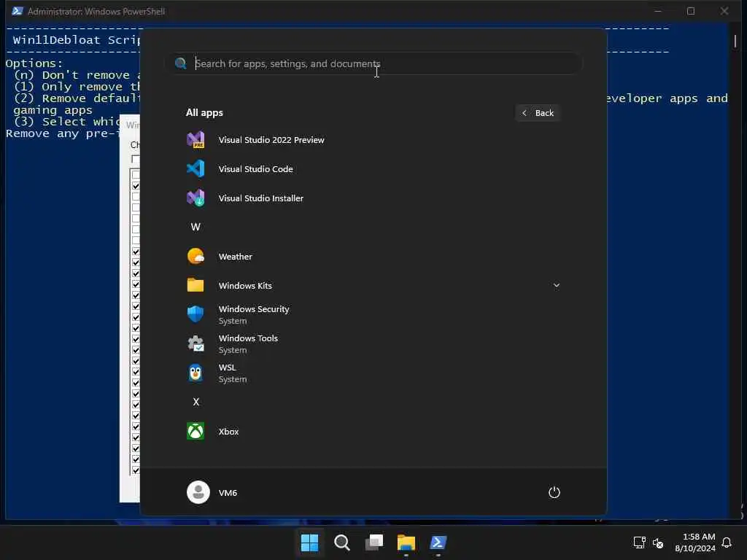Minimize the PowerShell window
Viewport: 747px width, 560px height.
click(658, 11)
